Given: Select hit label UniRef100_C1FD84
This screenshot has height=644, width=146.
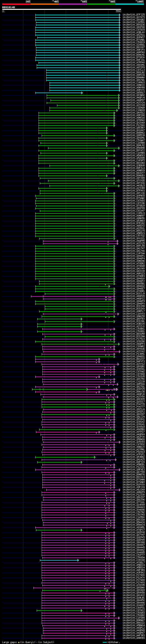Looking at the screenshot, I should (134, 618).
